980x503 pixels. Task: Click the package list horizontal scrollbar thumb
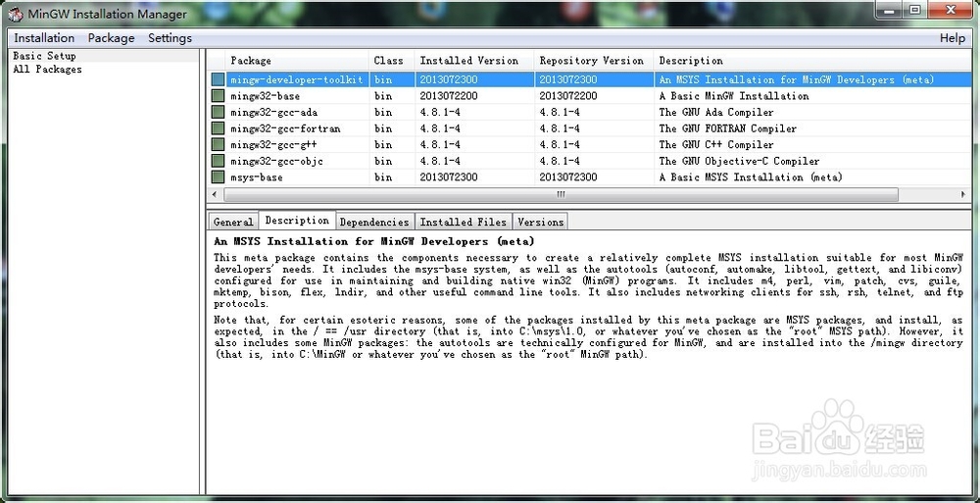click(561, 194)
